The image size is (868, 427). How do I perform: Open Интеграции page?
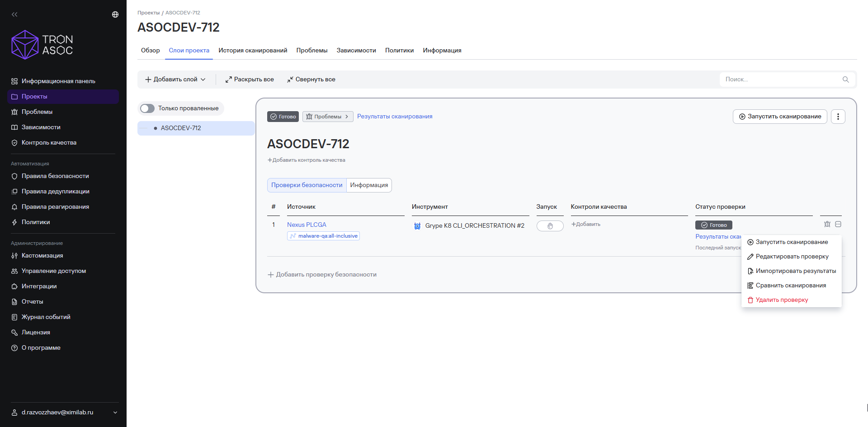[x=63, y=286]
